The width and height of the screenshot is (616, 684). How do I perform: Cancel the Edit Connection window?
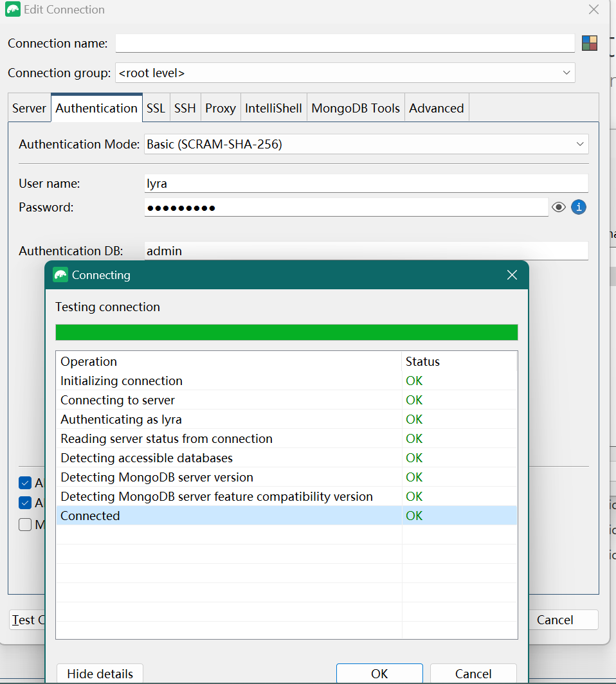[x=563, y=620]
